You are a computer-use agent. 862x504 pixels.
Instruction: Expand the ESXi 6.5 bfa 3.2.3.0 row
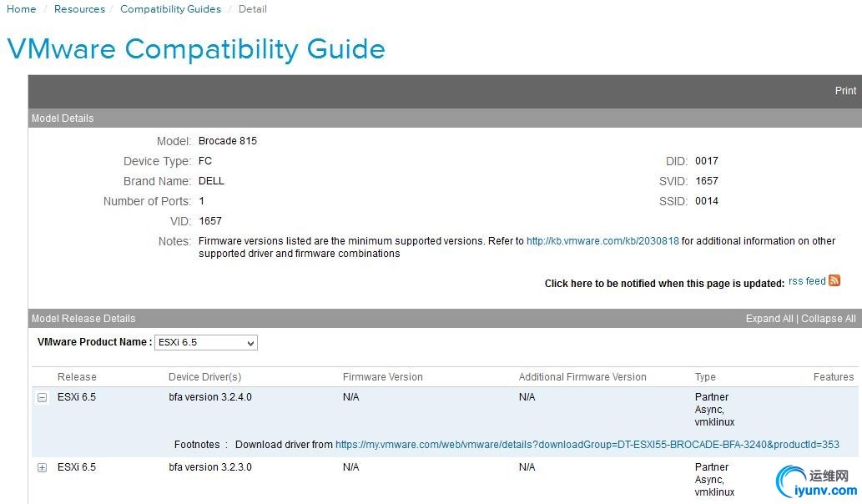point(43,468)
